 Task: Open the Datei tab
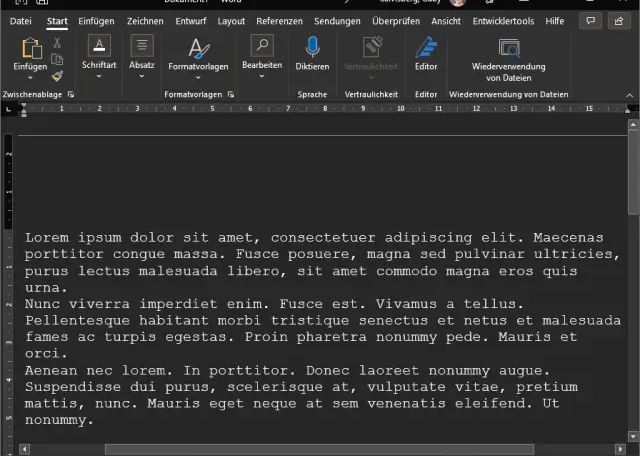coord(20,21)
